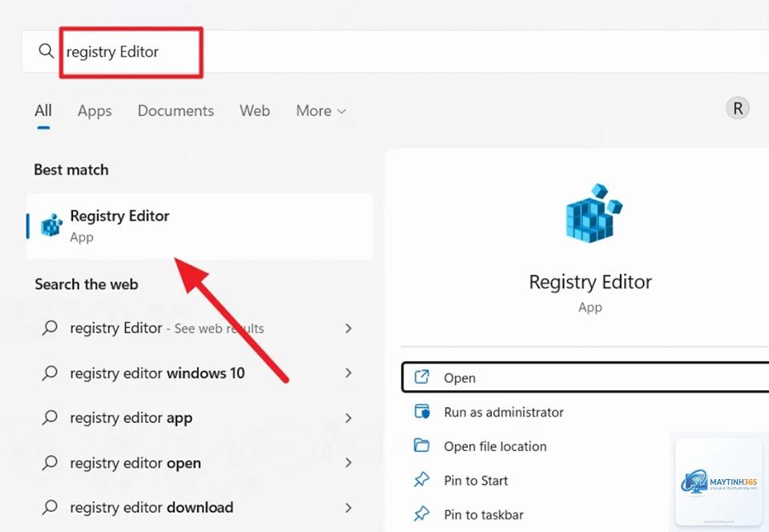Click search icon beside 'registry Editor - See web results'
Viewport: 769px width, 532px height.
pos(50,328)
